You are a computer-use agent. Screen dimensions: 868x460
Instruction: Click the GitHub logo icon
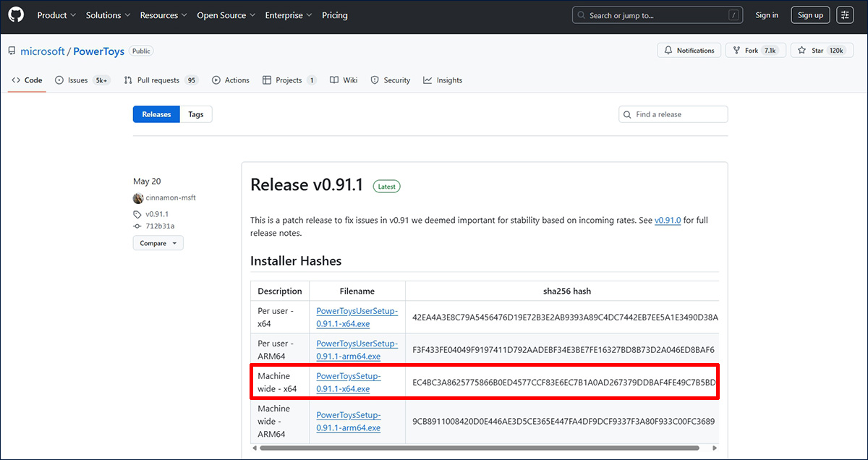[16, 14]
